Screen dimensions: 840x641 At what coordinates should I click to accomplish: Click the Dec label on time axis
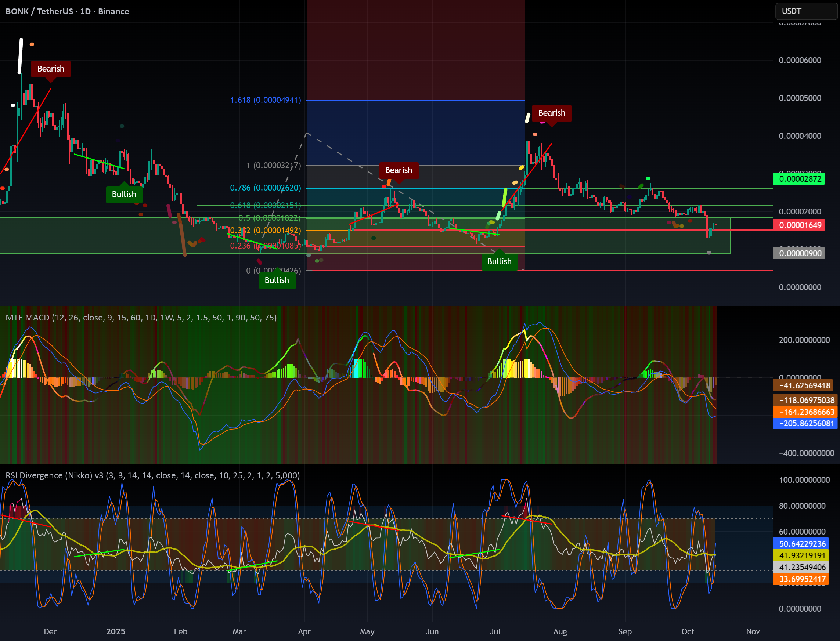[50, 631]
